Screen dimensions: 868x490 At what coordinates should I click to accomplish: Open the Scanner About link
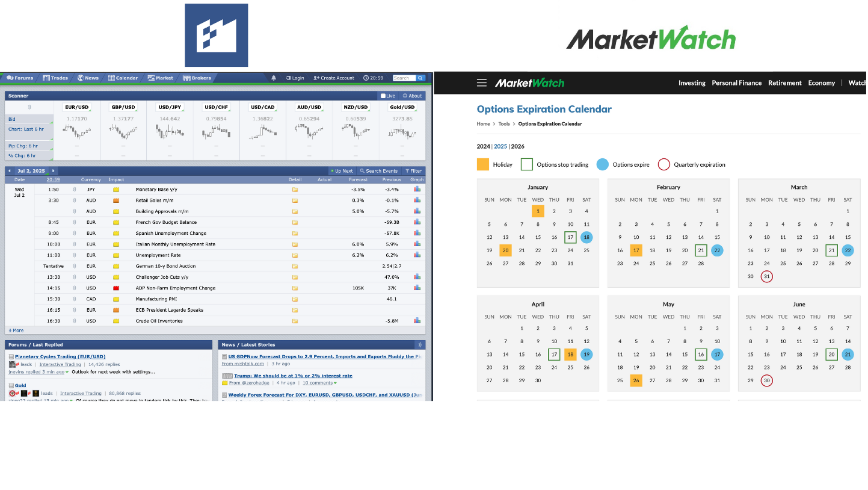[x=413, y=96]
